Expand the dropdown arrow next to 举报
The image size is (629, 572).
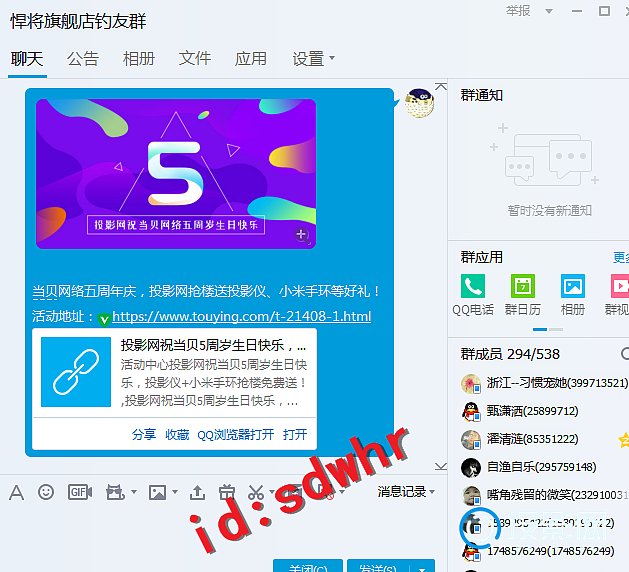pos(549,11)
